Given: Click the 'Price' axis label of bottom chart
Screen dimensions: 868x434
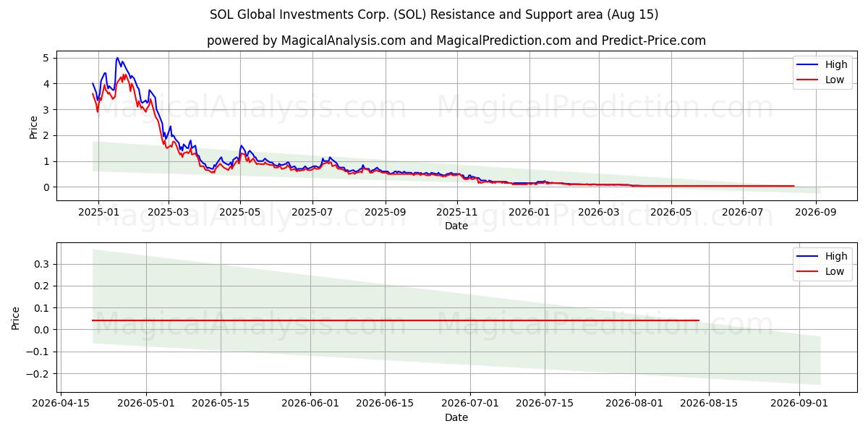Looking at the screenshot, I should [16, 318].
